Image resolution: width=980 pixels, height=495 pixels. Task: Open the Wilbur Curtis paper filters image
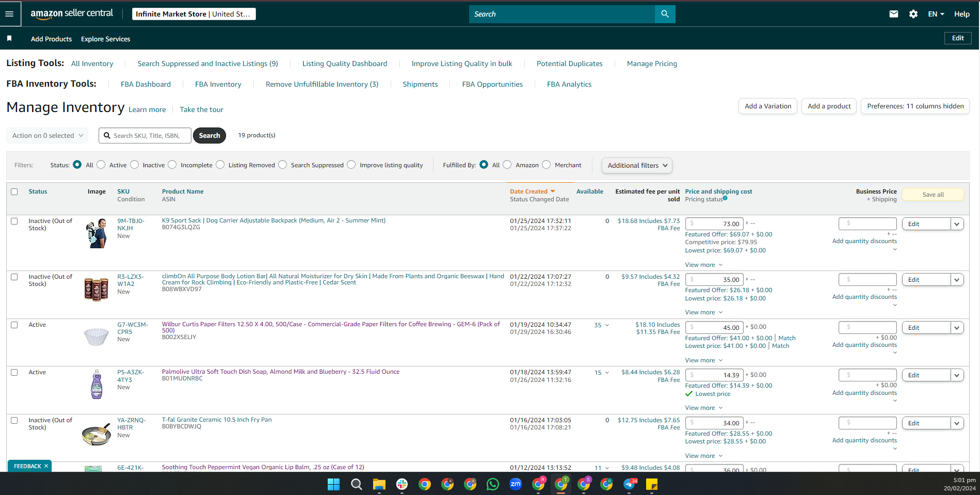click(x=97, y=337)
